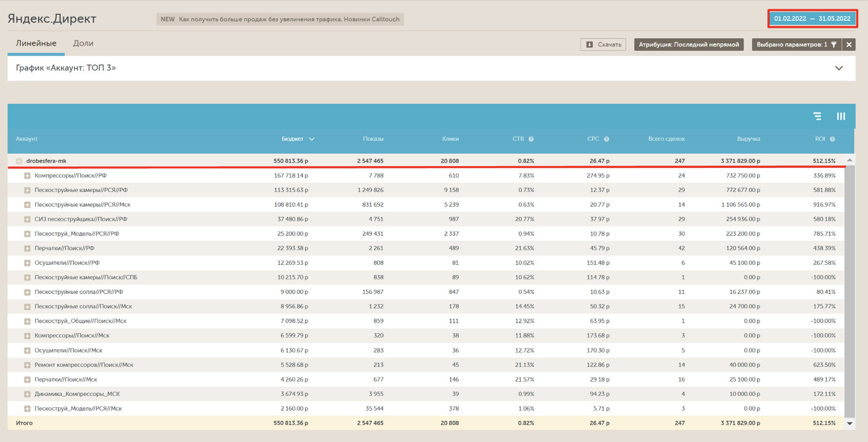The width and height of the screenshot is (868, 442).
Task: Download the report with Скачать button
Action: click(603, 44)
